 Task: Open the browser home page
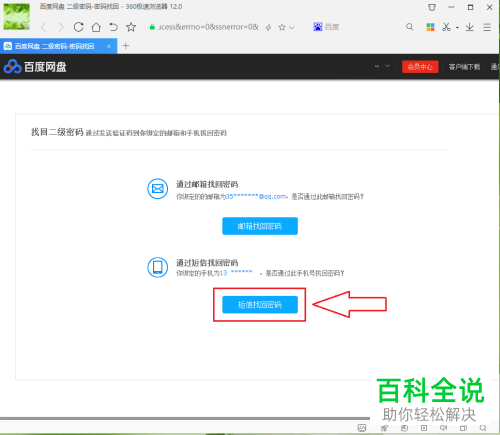pos(96,27)
